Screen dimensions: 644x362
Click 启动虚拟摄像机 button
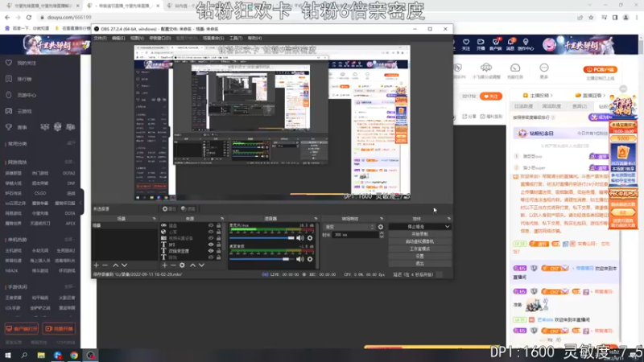[419, 241]
